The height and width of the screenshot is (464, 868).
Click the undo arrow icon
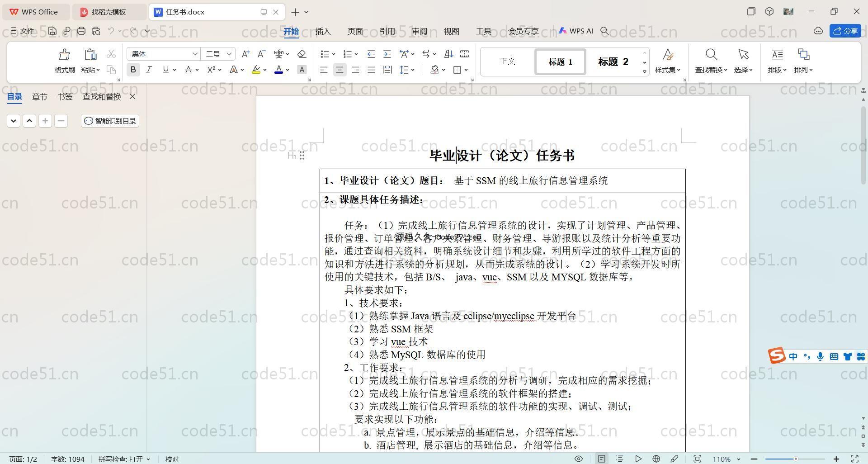point(111,31)
